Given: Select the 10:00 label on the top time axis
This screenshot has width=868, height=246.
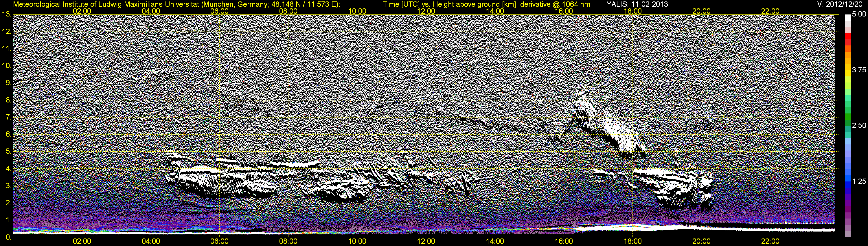Looking at the screenshot, I should 357,11.
